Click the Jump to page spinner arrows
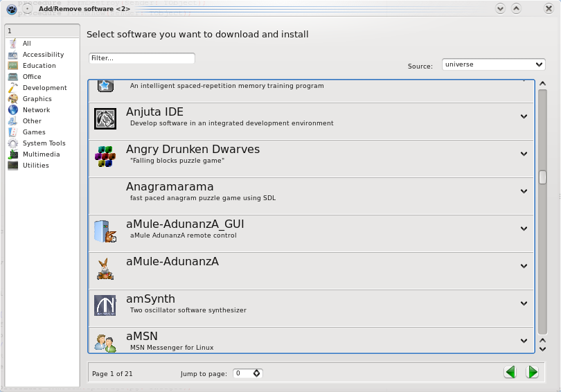561x392 pixels. click(257, 373)
